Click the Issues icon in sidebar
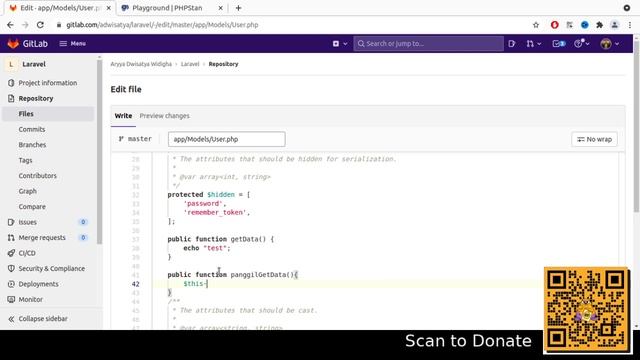Screen dimensions: 640x360 click(x=11, y=222)
